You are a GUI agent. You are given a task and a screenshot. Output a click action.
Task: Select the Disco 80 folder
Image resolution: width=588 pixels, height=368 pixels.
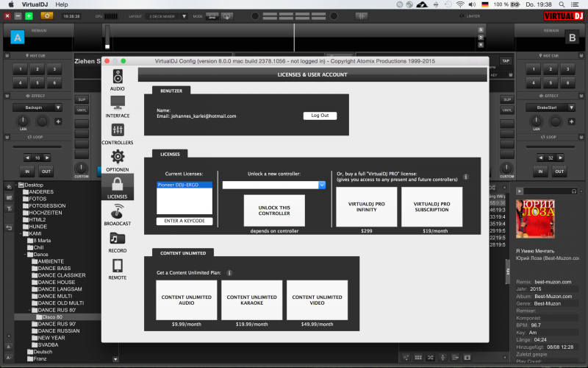coord(51,317)
